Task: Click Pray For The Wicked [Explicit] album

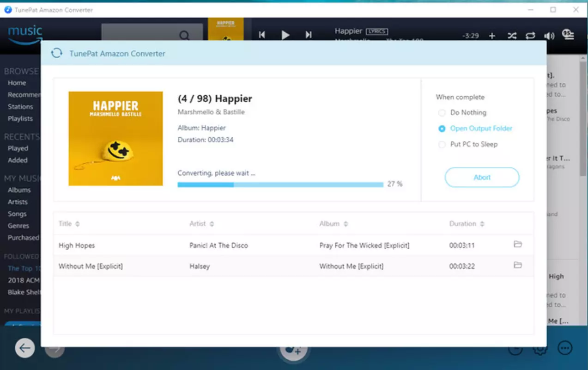Action: pyautogui.click(x=364, y=245)
